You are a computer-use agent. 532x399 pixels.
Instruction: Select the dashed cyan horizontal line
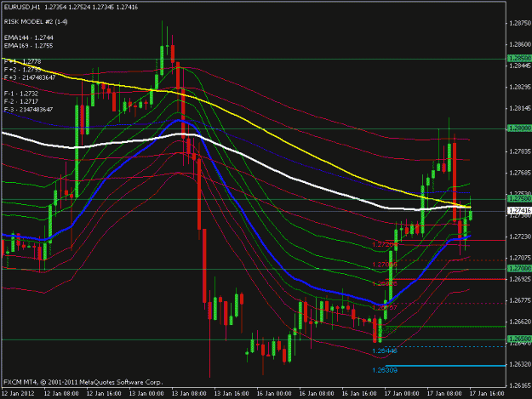point(445,346)
